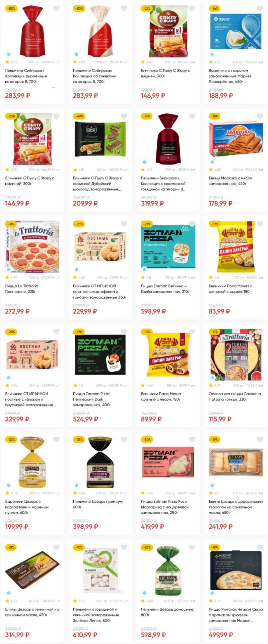Click Вареники Цезарь с картофелем product name
Screen dimensions: 268x644
click(27, 504)
